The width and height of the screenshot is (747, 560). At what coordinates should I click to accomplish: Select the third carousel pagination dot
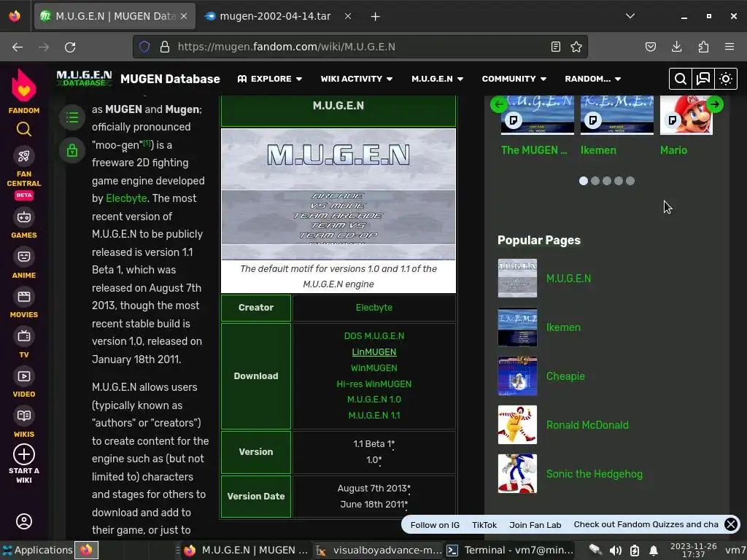[606, 181]
